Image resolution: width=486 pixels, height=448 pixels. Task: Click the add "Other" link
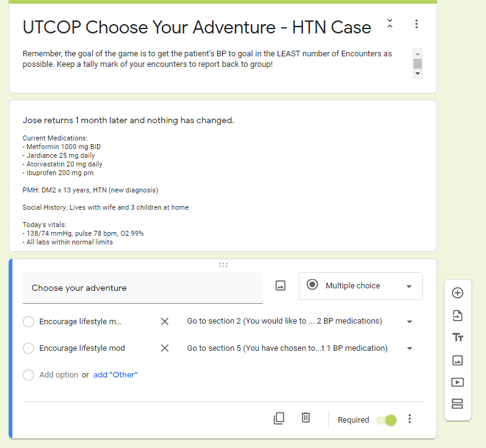point(116,375)
